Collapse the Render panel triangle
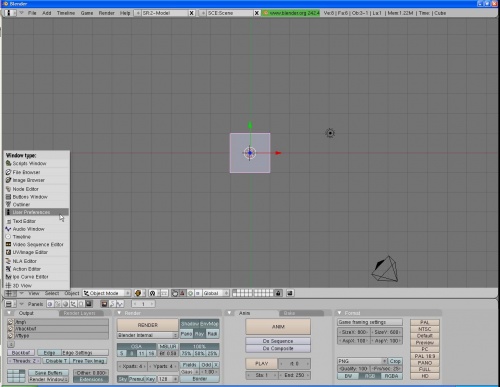The width and height of the screenshot is (500, 387). 119,313
